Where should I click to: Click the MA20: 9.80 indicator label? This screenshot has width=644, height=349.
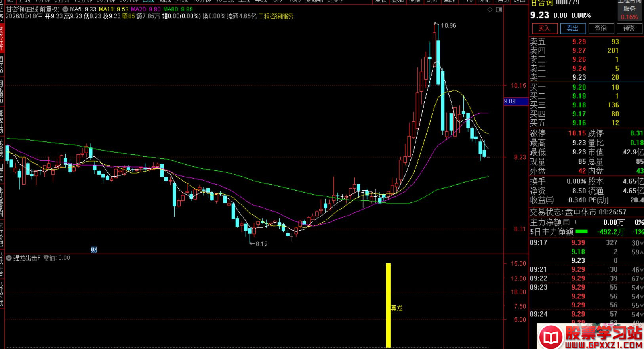click(146, 9)
